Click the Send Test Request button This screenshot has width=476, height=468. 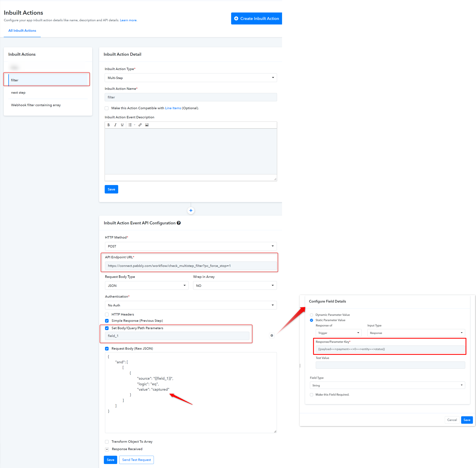tap(136, 460)
